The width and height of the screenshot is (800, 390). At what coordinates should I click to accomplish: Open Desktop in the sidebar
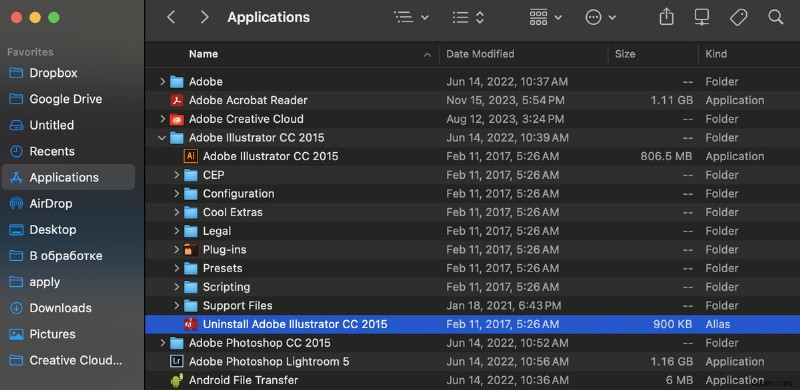(67, 230)
